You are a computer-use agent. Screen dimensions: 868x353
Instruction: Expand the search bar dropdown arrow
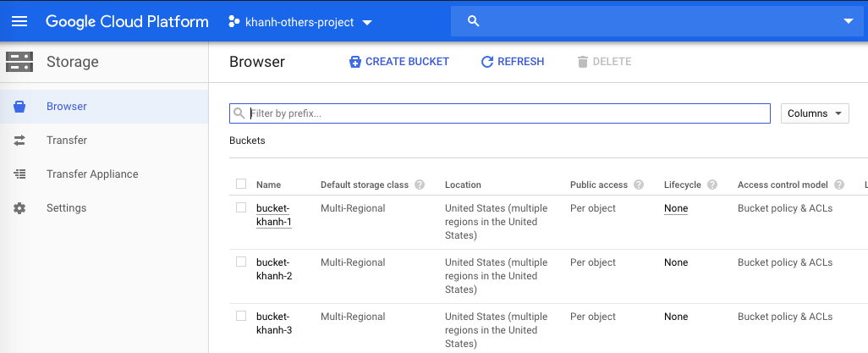(849, 21)
